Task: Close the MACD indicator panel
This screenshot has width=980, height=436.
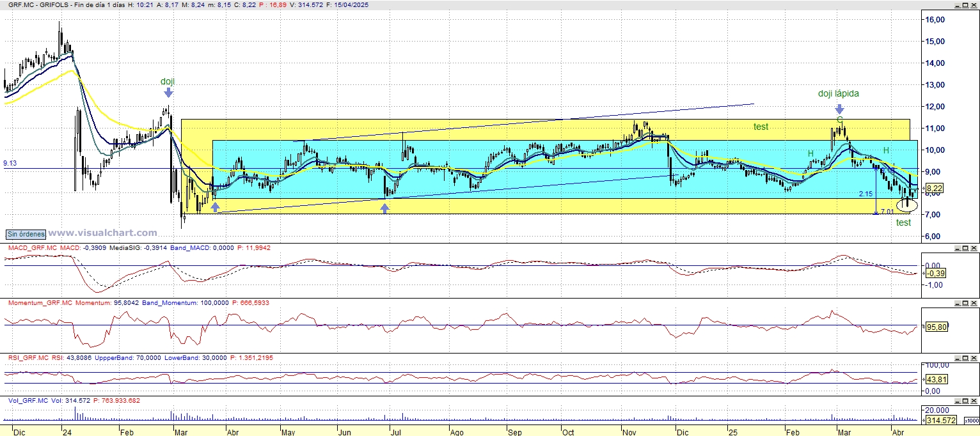Action: tap(974, 247)
